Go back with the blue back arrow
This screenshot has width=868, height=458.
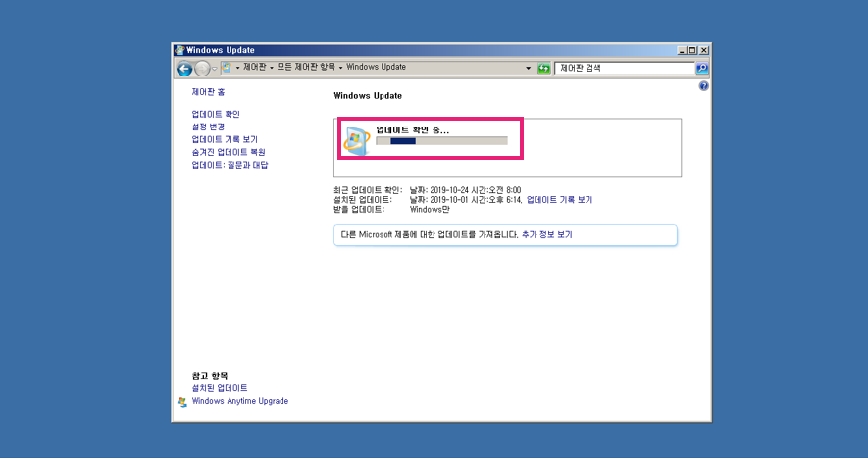point(184,69)
